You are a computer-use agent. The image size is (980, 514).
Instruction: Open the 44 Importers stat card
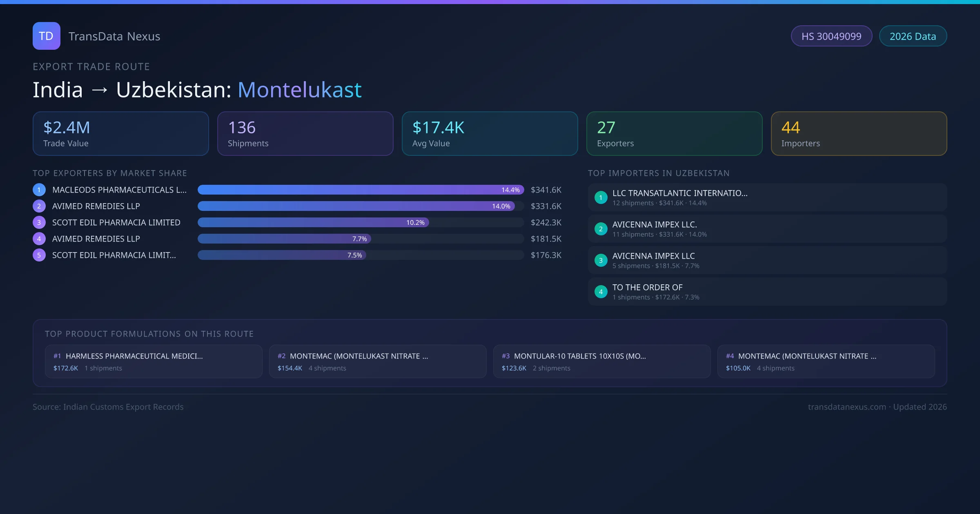[x=859, y=133]
